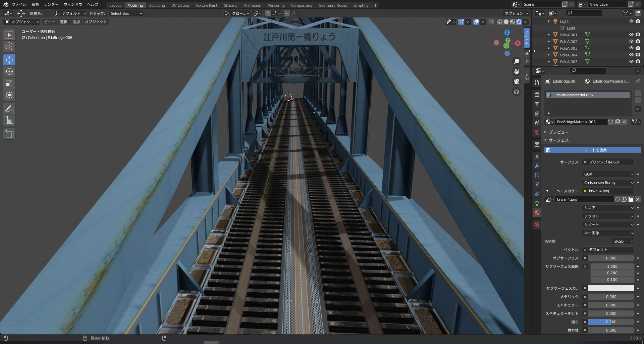Viewport: 644px width, 344px height.
Task: Open the Modifier properties wrench tab
Action: point(537,166)
